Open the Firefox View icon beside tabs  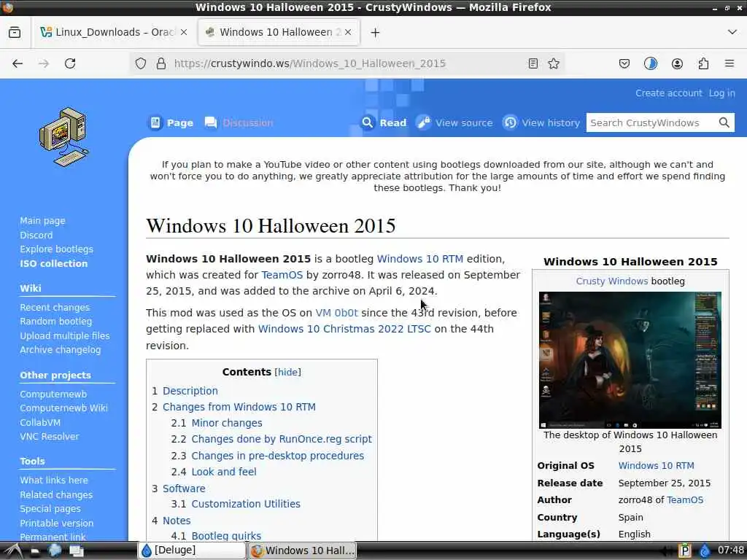[15, 32]
